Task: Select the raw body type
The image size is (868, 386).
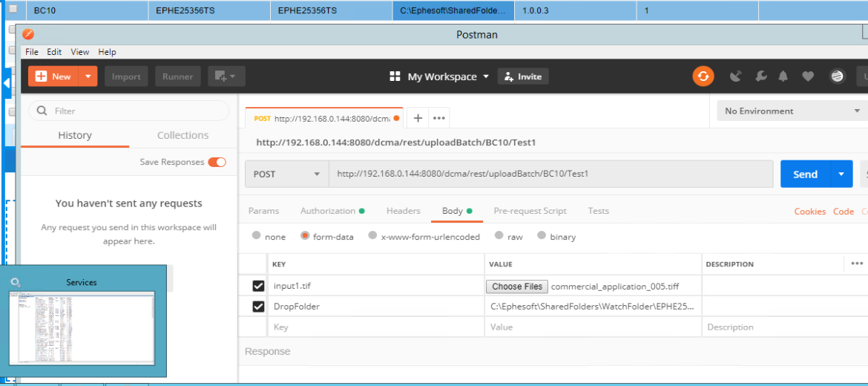Action: pos(499,235)
